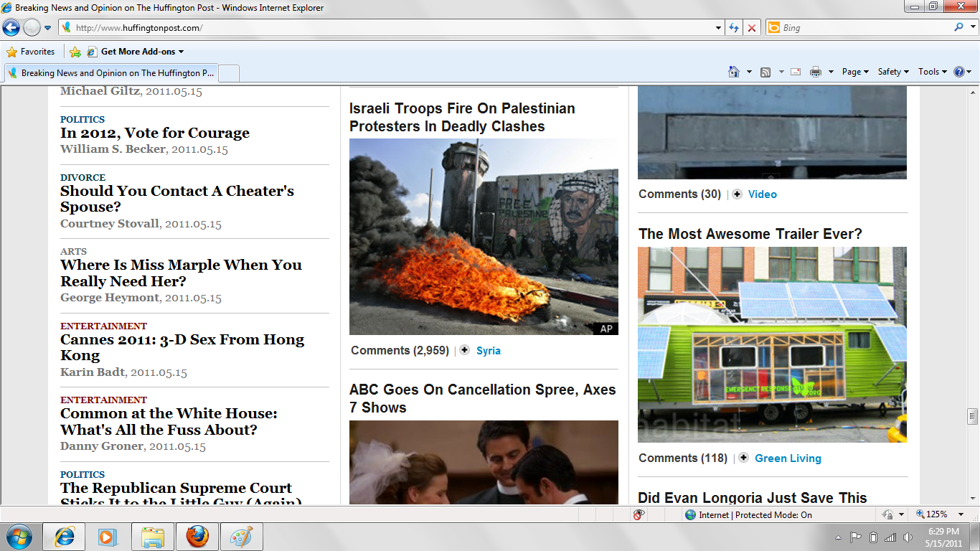Open 'Should You Contact A Cheater's Spouse?'
Image resolution: width=980 pixels, height=551 pixels.
177,199
